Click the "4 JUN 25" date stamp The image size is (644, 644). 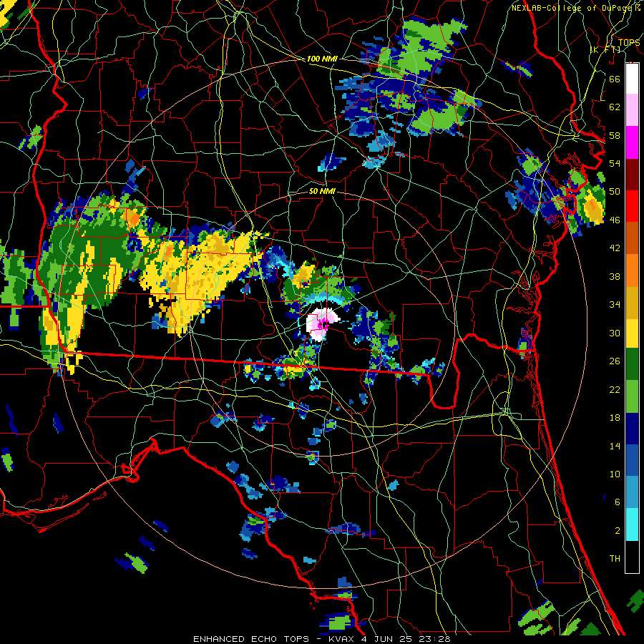(388, 639)
